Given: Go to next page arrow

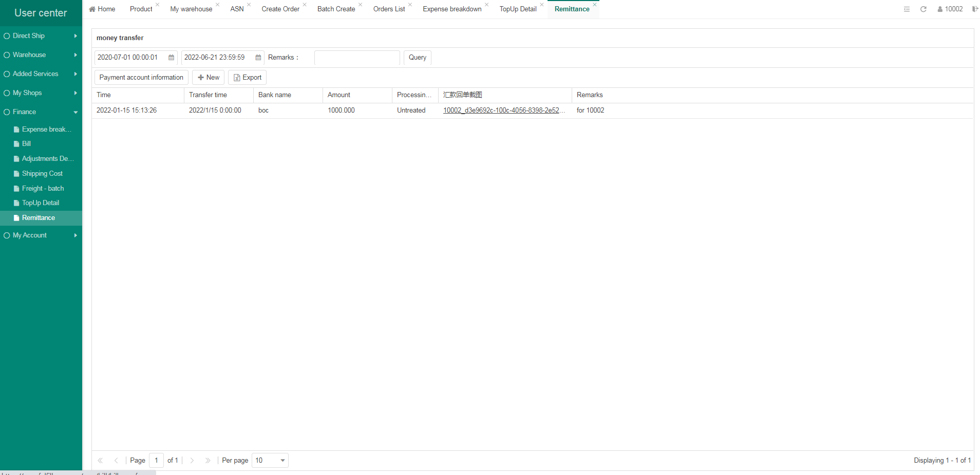Looking at the screenshot, I should (192, 461).
